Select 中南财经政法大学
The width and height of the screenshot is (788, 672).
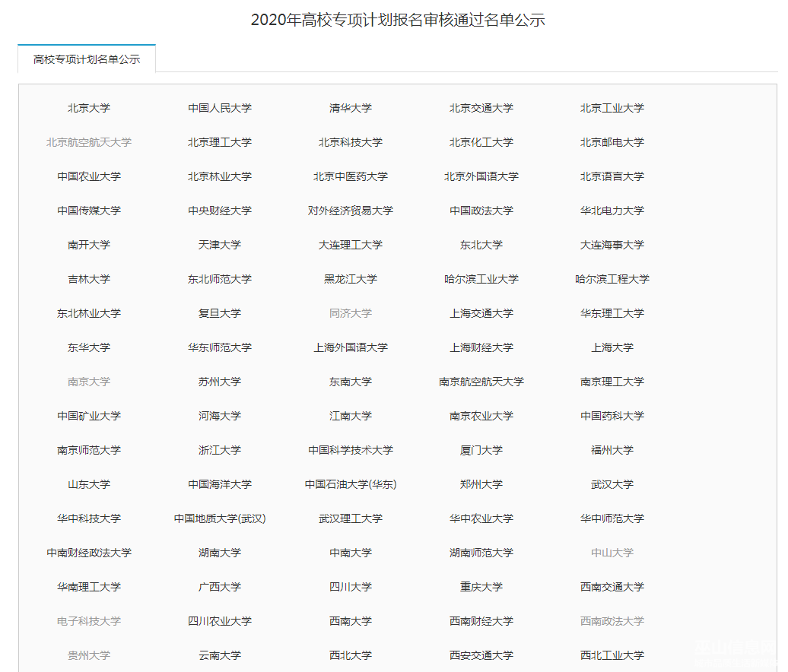[x=89, y=552]
